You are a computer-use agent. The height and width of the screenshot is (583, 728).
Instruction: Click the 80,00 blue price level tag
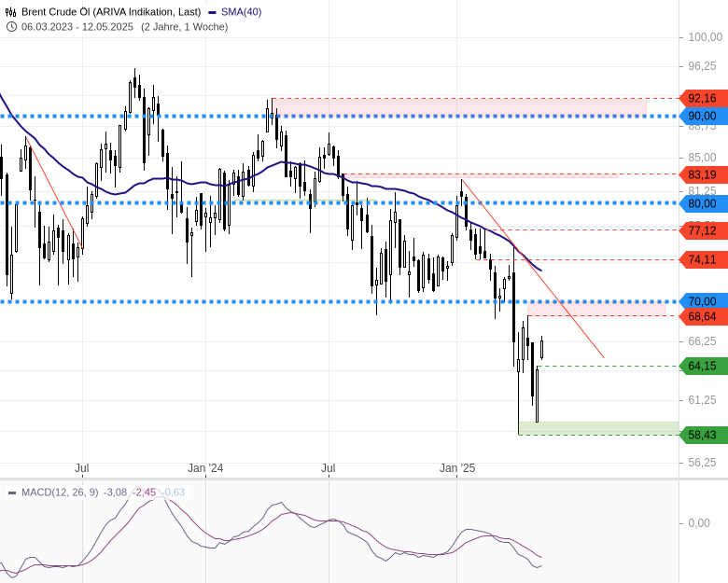point(703,203)
